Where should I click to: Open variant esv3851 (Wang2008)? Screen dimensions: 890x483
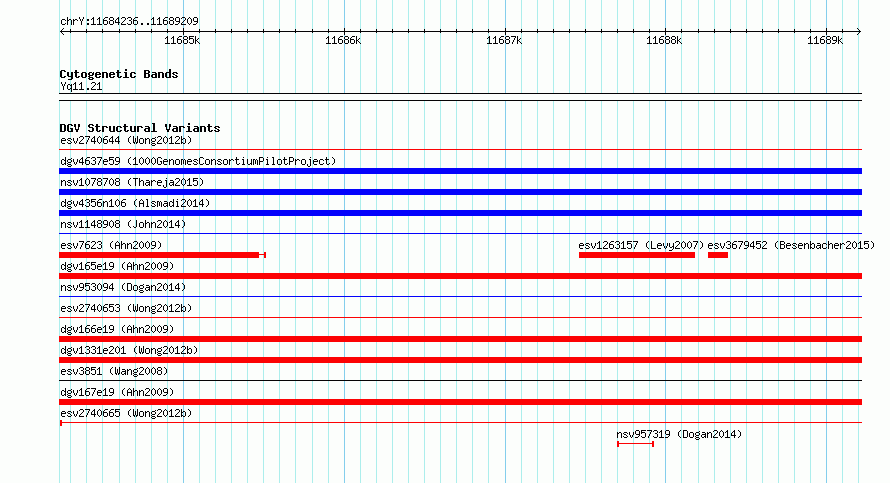pyautogui.click(x=114, y=371)
